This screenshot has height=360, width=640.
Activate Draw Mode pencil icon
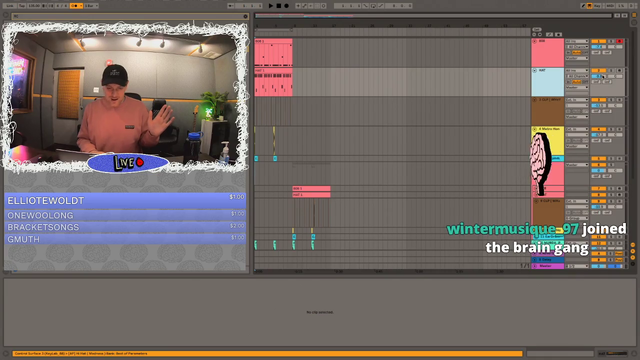tap(583, 6)
